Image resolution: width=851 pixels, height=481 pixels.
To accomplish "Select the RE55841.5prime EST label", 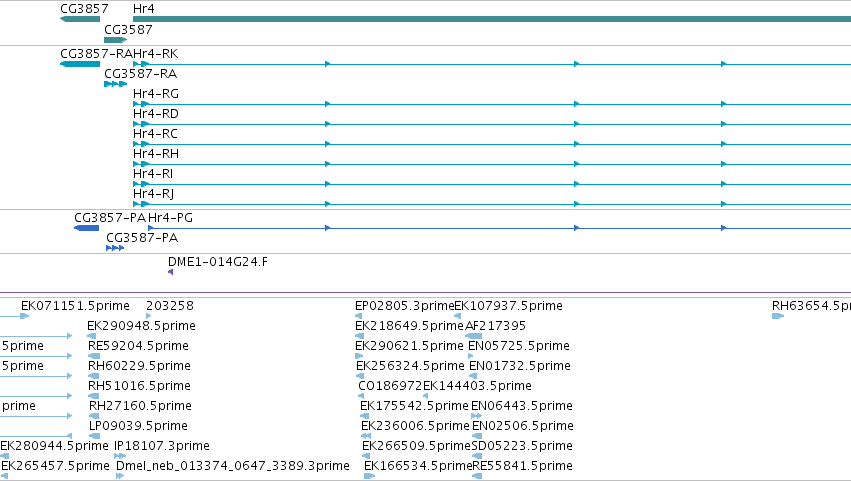I will coord(523,466).
